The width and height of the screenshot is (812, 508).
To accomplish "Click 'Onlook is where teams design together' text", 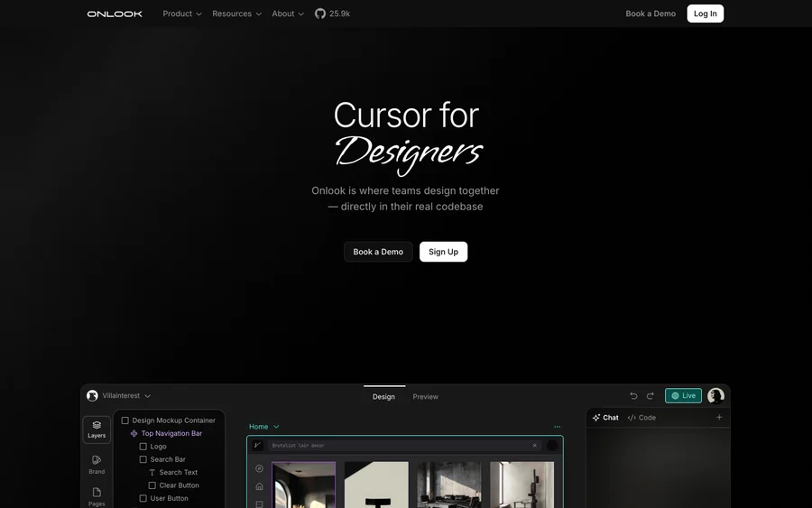I will coord(405,190).
